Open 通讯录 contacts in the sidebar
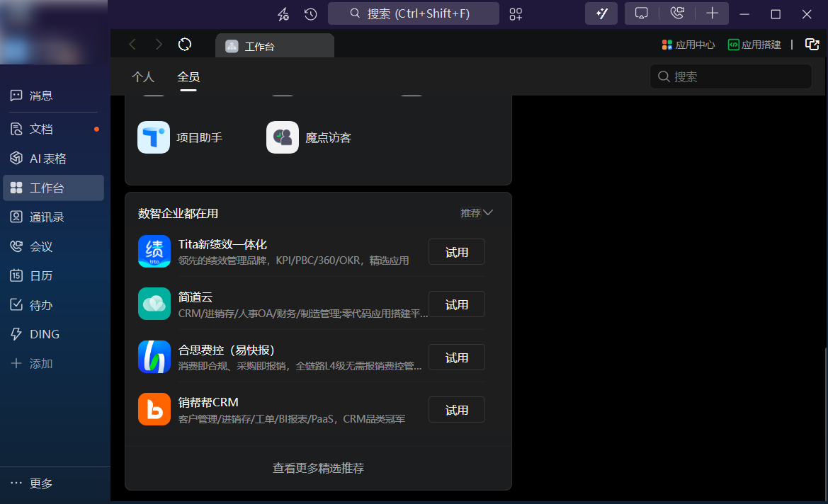This screenshot has width=828, height=504. [x=53, y=217]
